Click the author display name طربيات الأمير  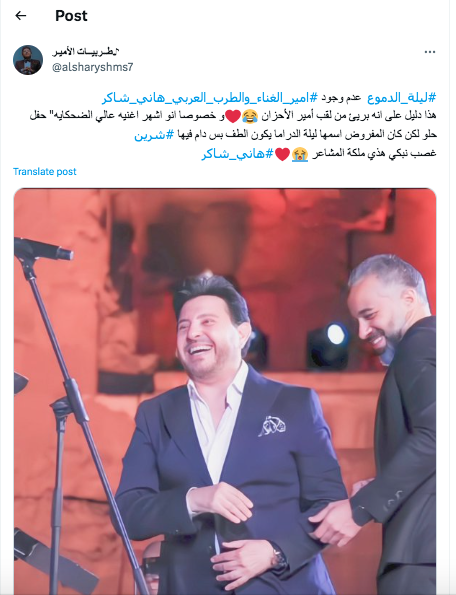point(86,51)
